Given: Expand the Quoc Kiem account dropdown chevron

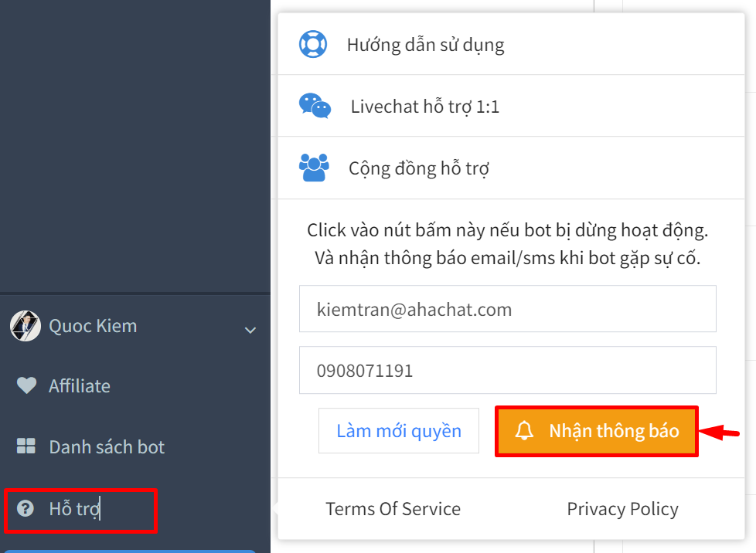Looking at the screenshot, I should (x=250, y=330).
